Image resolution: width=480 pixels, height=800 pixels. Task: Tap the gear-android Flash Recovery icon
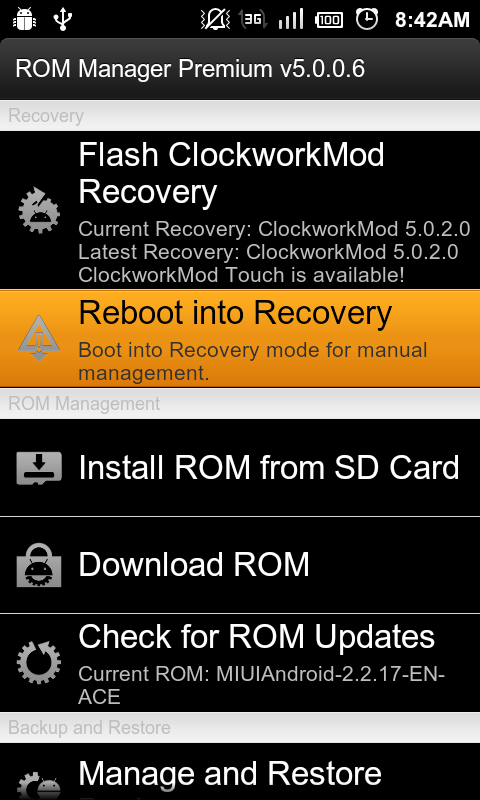pos(39,210)
